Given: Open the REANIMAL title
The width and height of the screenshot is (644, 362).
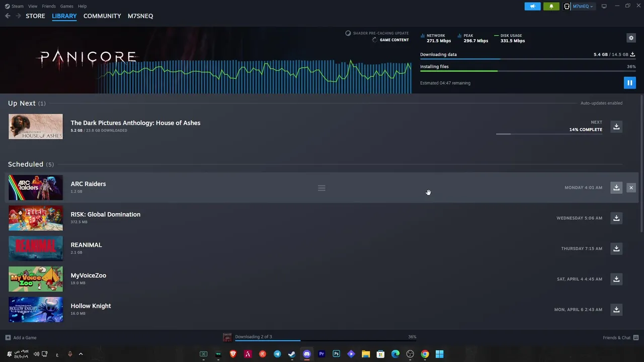Looking at the screenshot, I should pos(86,245).
